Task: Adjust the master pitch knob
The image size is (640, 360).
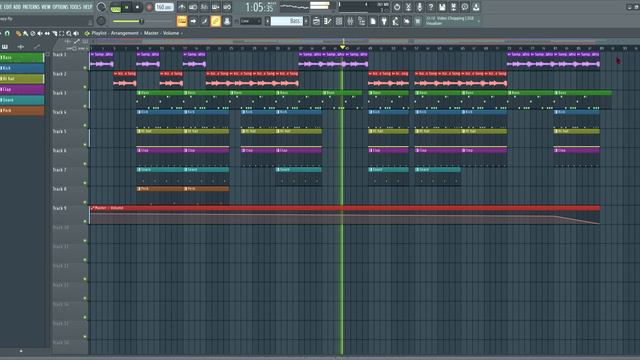Action: [x=101, y=21]
